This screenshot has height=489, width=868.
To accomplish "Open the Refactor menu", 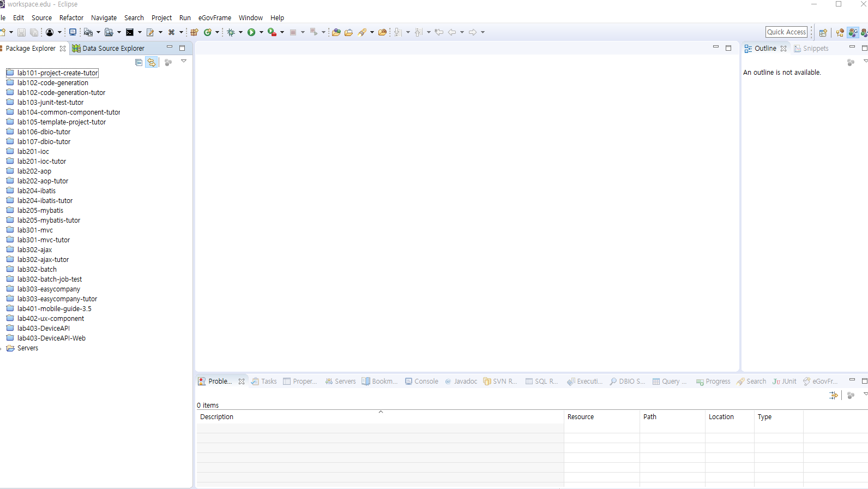I will tap(71, 18).
